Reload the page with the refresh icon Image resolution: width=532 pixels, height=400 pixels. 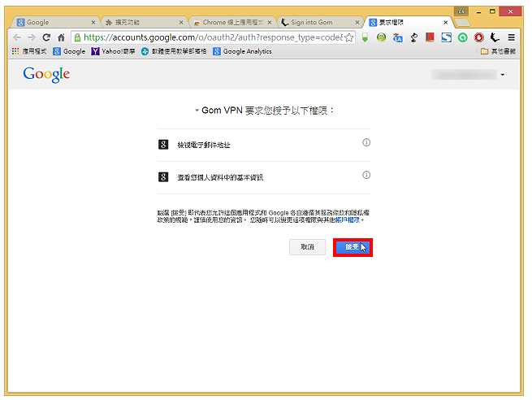46,37
